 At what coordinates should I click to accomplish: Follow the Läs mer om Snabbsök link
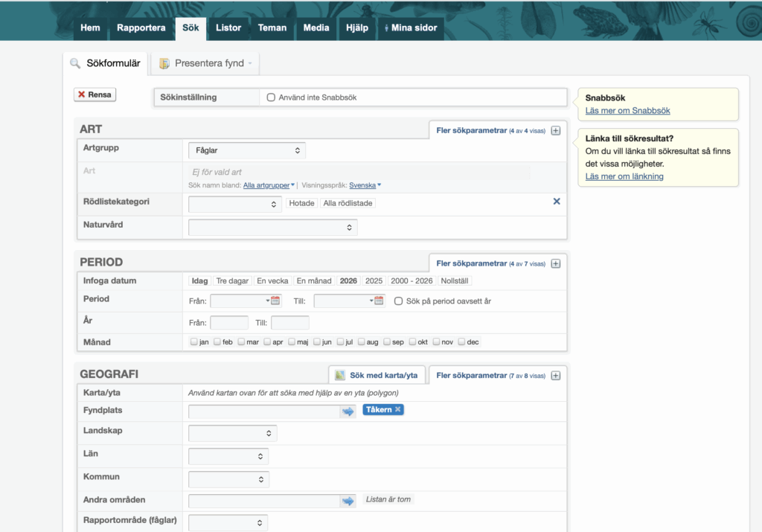pyautogui.click(x=627, y=111)
